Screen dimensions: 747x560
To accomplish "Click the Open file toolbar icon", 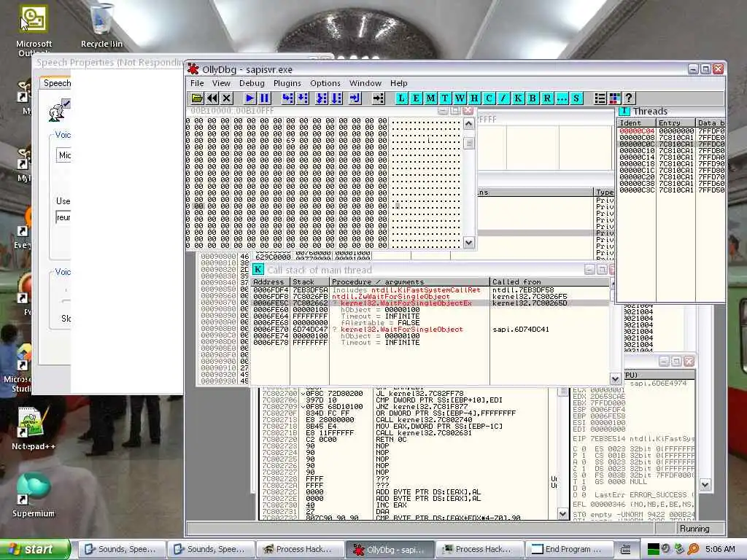I will [x=197, y=98].
